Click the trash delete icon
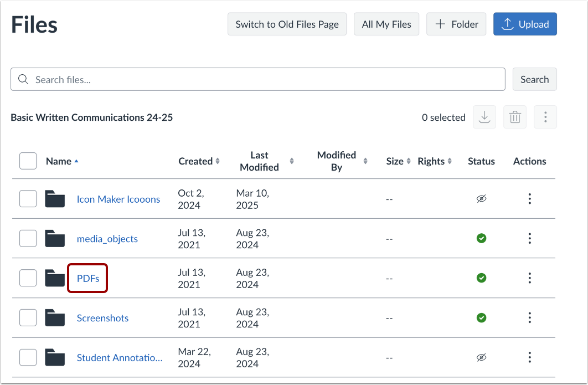This screenshot has height=385, width=588. pyautogui.click(x=515, y=117)
